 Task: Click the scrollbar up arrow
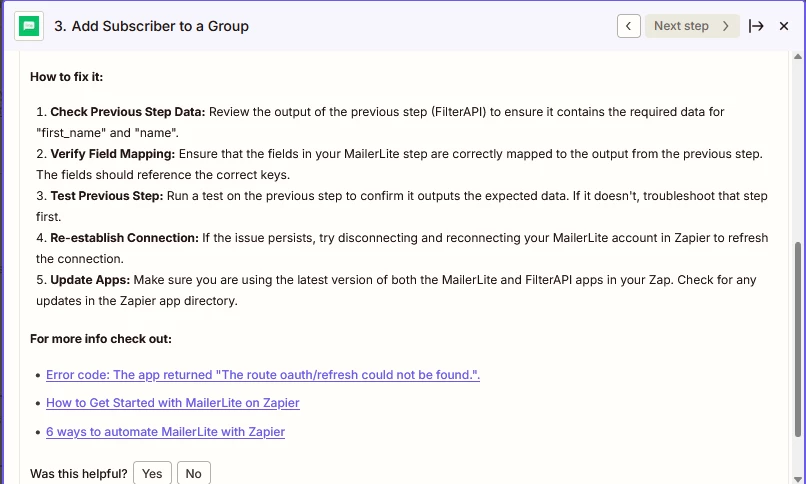(x=797, y=56)
